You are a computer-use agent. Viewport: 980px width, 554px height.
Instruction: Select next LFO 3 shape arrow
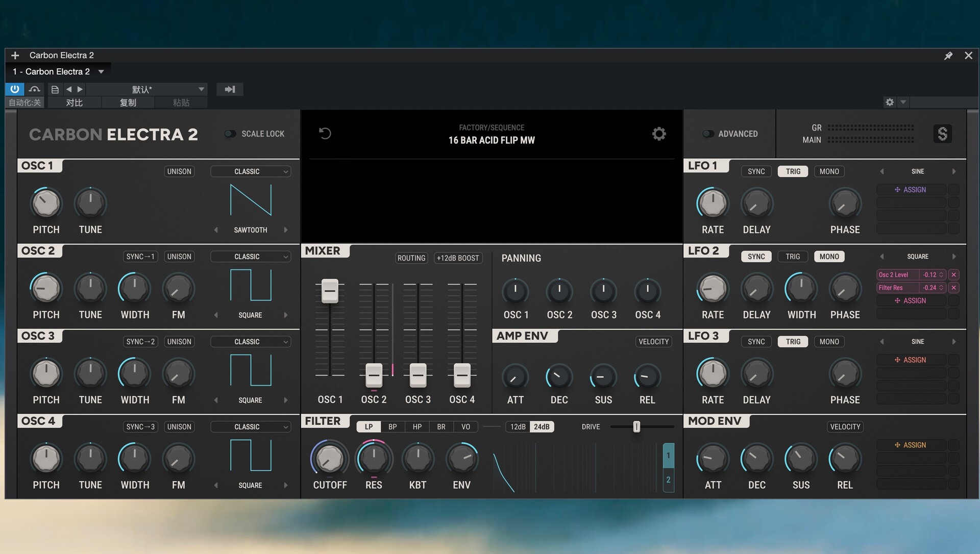pos(954,342)
